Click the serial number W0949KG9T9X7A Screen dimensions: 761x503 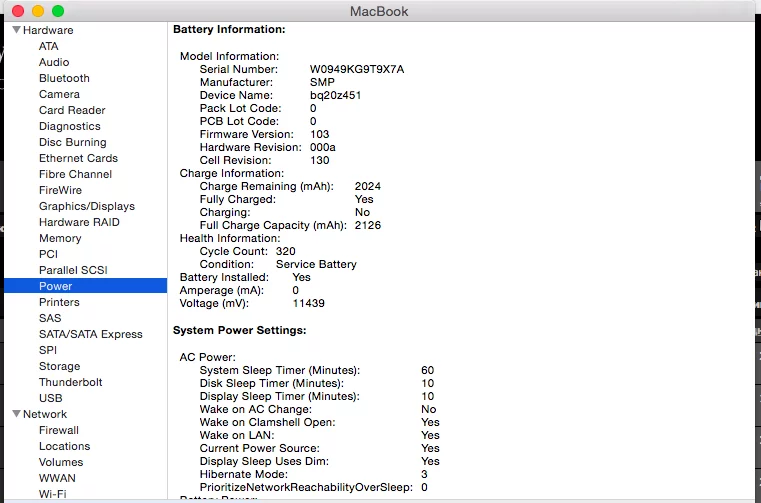(357, 69)
